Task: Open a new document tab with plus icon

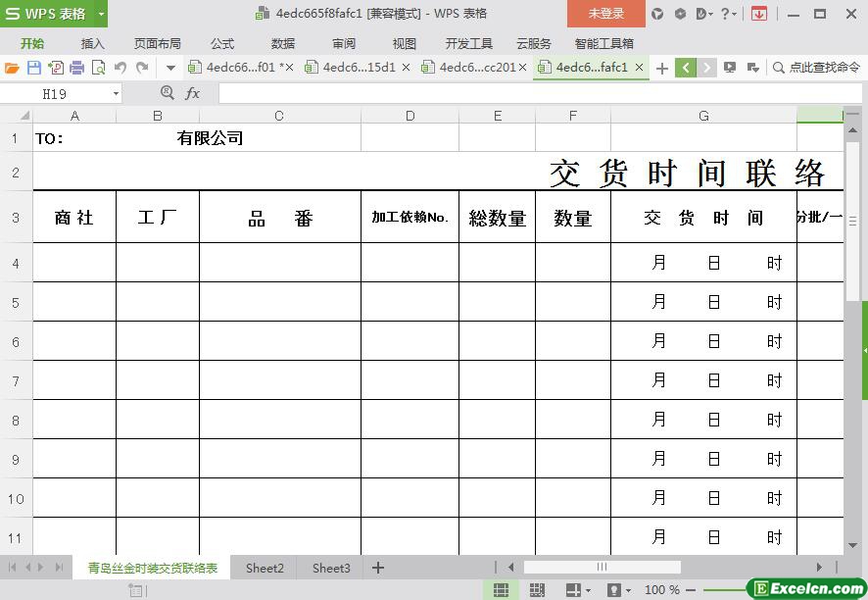Action: pyautogui.click(x=662, y=68)
